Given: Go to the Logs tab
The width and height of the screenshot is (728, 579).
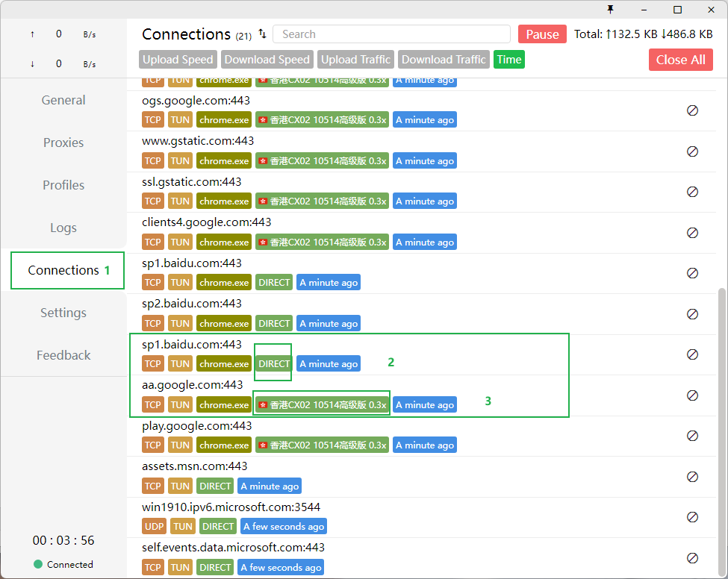Looking at the screenshot, I should [63, 228].
